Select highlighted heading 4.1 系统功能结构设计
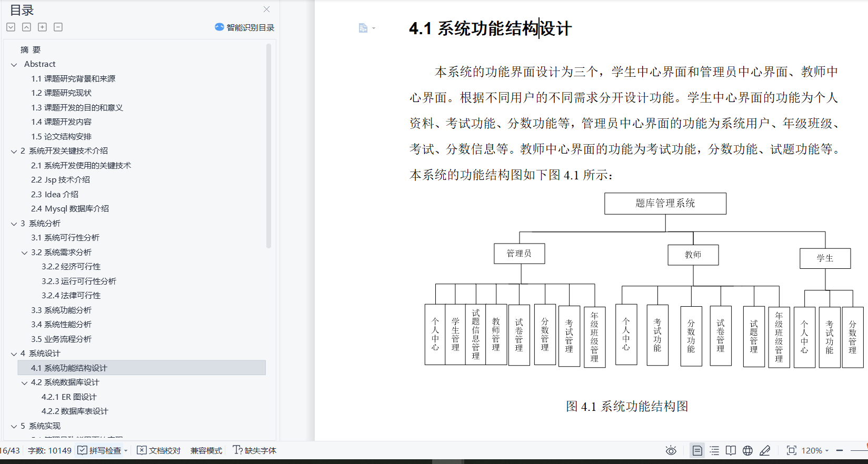The height and width of the screenshot is (464, 868). (x=142, y=368)
